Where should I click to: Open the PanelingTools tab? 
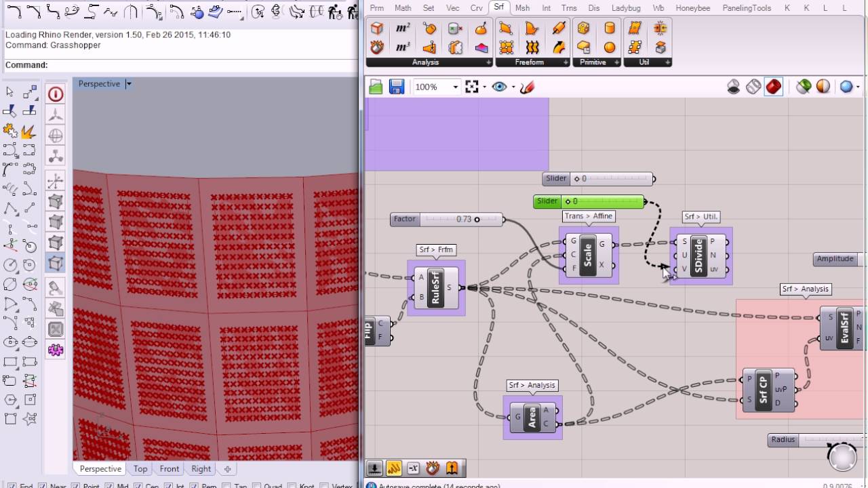click(747, 8)
